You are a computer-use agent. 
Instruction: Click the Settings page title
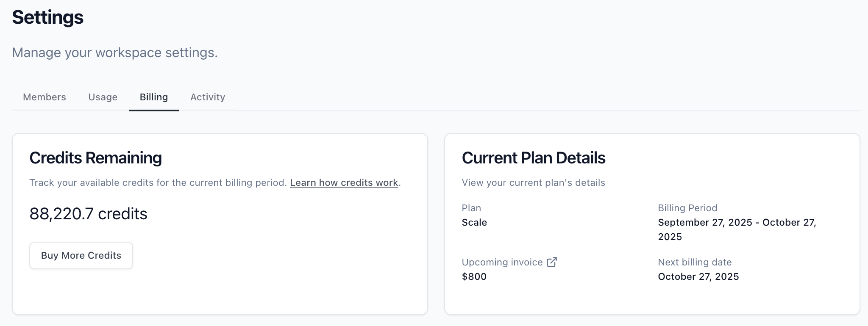47,17
